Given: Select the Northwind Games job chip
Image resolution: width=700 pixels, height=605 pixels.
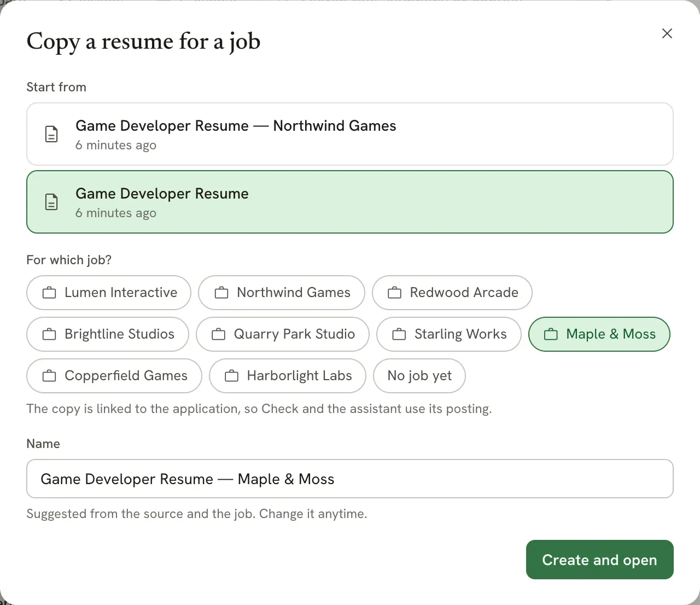Looking at the screenshot, I should tap(282, 293).
